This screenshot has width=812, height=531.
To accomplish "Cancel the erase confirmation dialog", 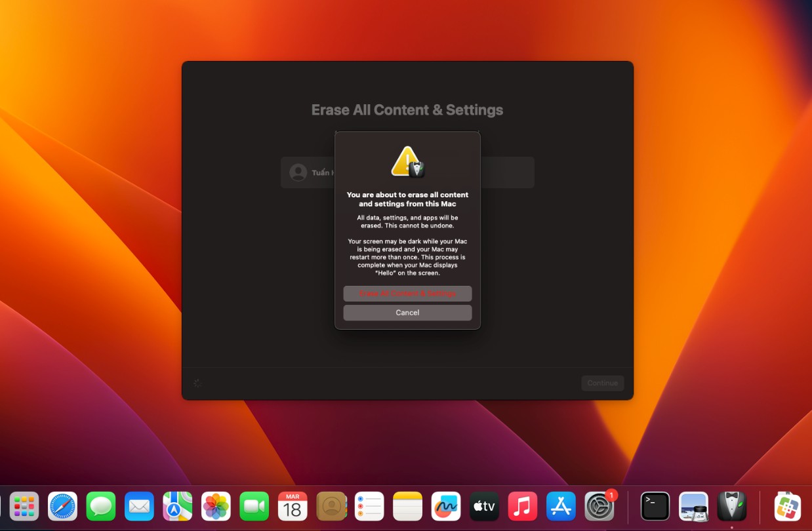I will [x=407, y=313].
